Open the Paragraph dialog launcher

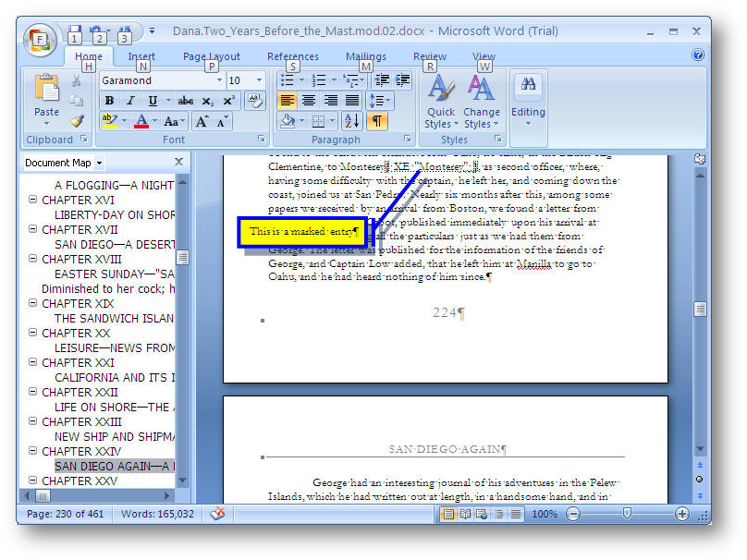408,139
